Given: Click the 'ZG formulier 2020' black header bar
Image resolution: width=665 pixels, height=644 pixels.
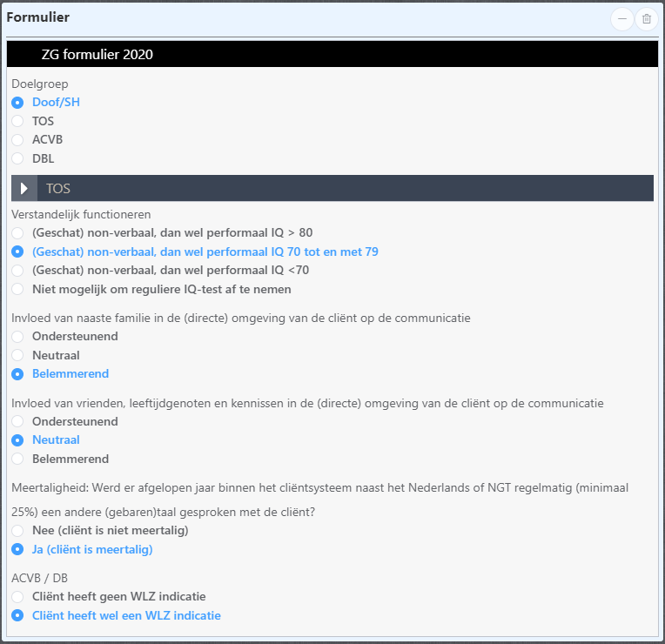Looking at the screenshot, I should click(x=332, y=54).
